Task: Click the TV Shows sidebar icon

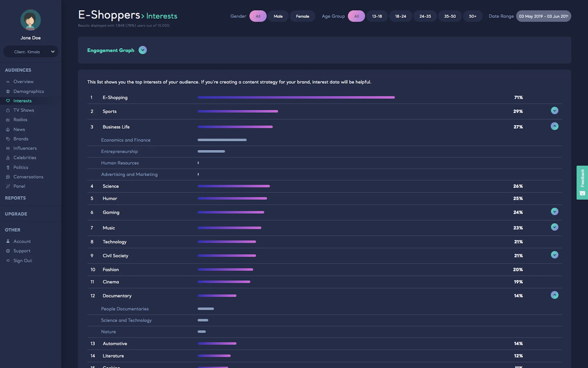Action: (8, 110)
